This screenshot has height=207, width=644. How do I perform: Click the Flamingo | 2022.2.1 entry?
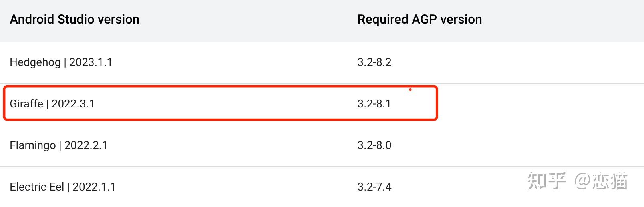58,145
